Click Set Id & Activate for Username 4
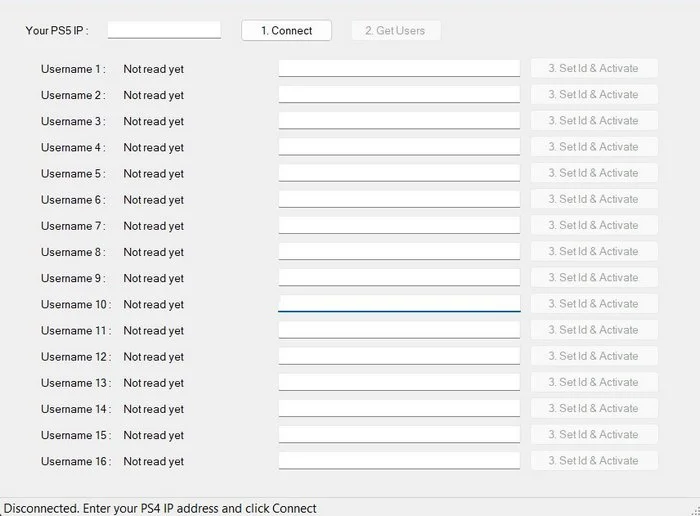Screen dimensions: 700x516 (593, 147)
